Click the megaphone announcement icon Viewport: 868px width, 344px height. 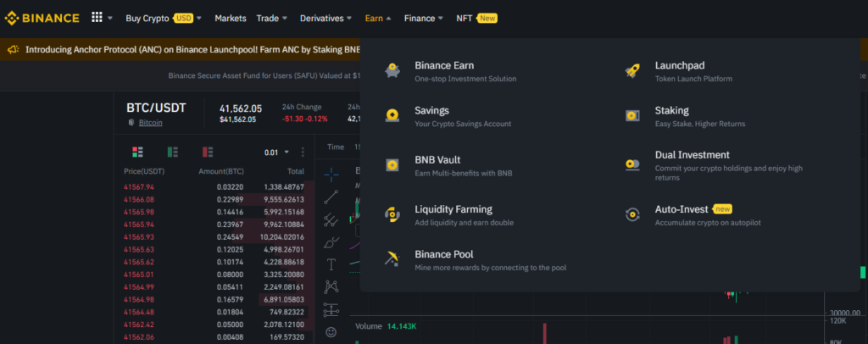(14, 49)
